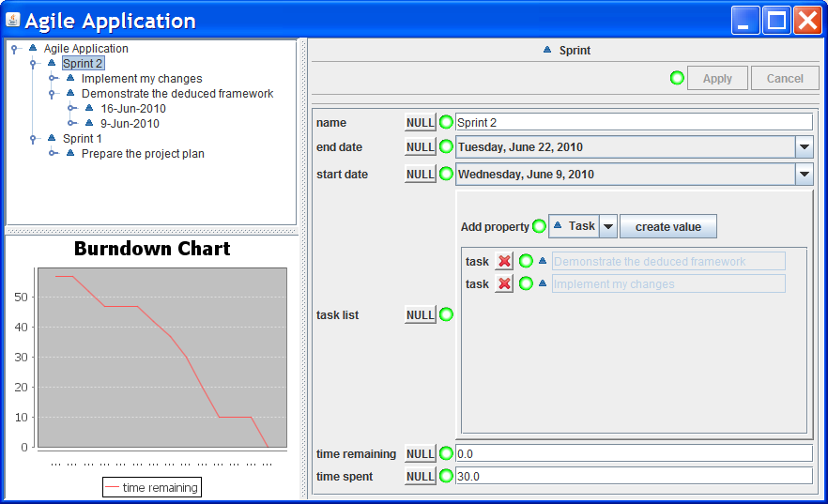
Task: Expand the Implement my changes node
Action: click(x=52, y=78)
